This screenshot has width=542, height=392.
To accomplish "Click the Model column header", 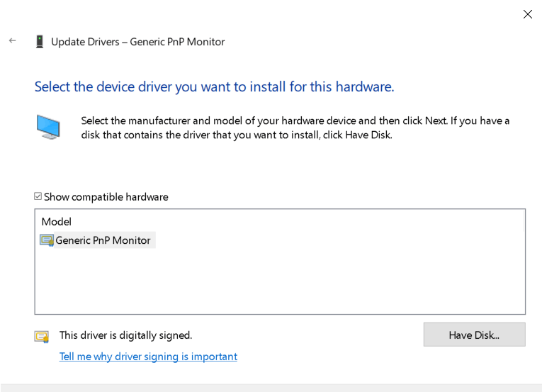I will tap(57, 222).
